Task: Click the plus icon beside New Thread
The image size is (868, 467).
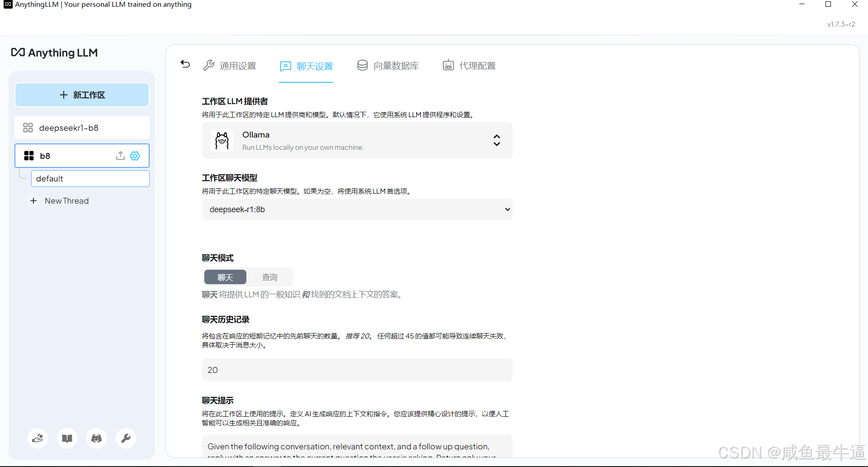Action: [33, 200]
